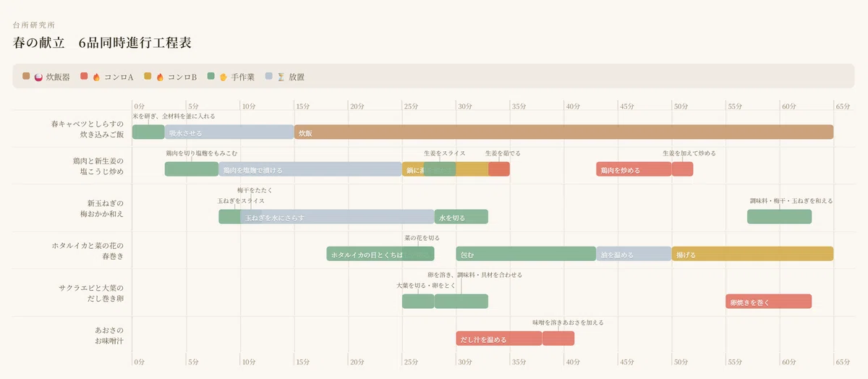Select the ホタルイカの目とくちは bar
Image resolution: width=868 pixels, height=379 pixels.
click(380, 254)
